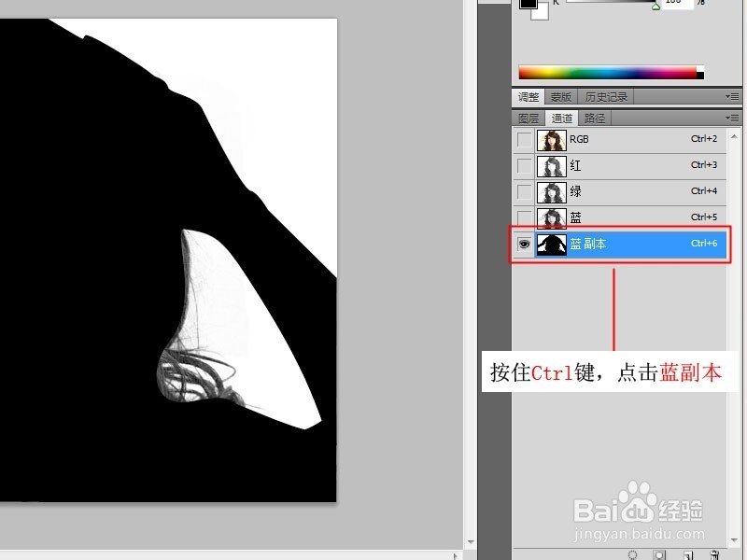Click the 蓝 channel thumbnail
The height and width of the screenshot is (560, 747).
pyautogui.click(x=552, y=217)
